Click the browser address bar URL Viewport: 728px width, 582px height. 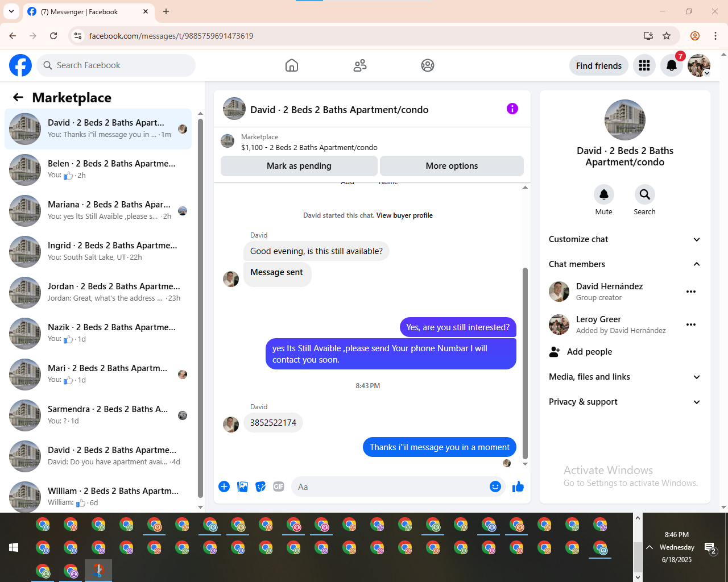click(x=171, y=36)
